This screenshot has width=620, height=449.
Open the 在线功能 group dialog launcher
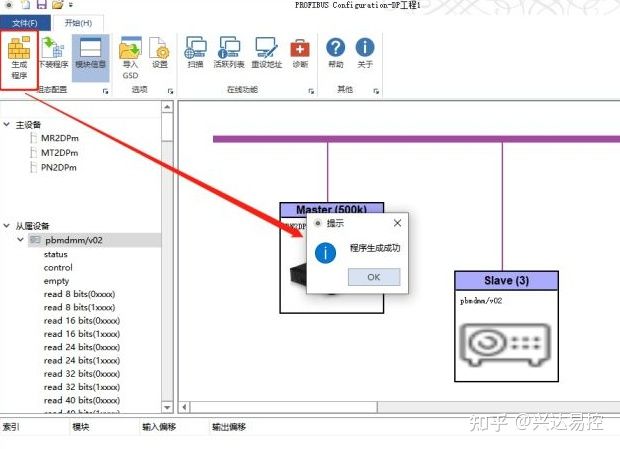pyautogui.click(x=311, y=91)
